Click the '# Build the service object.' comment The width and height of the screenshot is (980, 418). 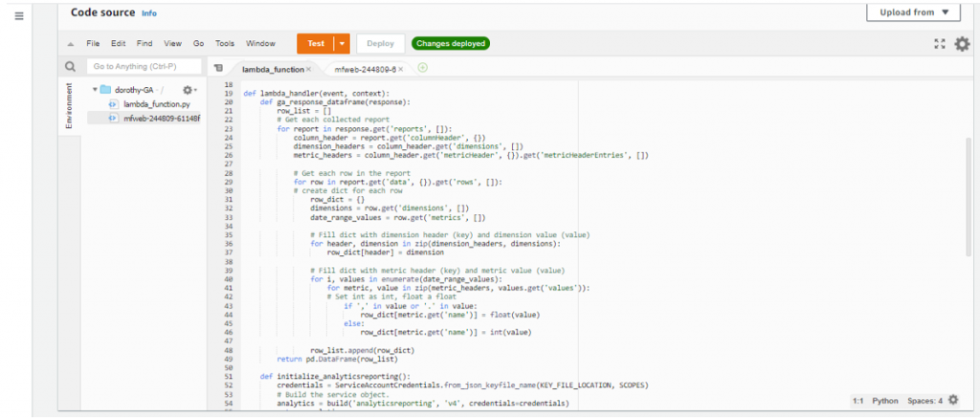pos(331,394)
